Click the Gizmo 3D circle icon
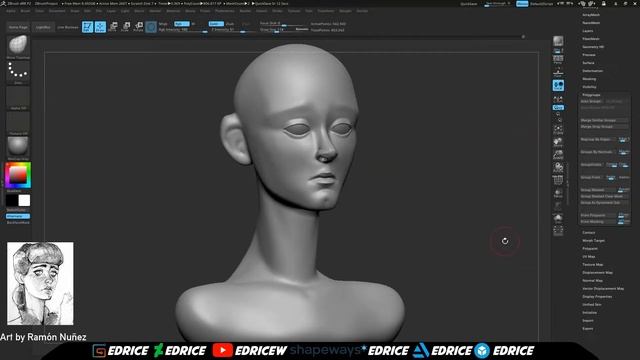 151,27
